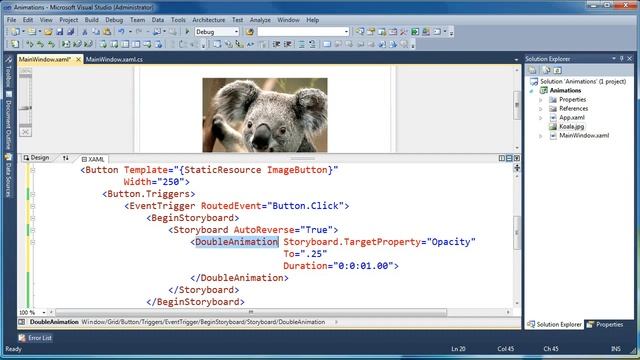This screenshot has height=360, width=640.
Task: Click the pin auto-hide Solution Explorer icon
Action: (x=622, y=59)
